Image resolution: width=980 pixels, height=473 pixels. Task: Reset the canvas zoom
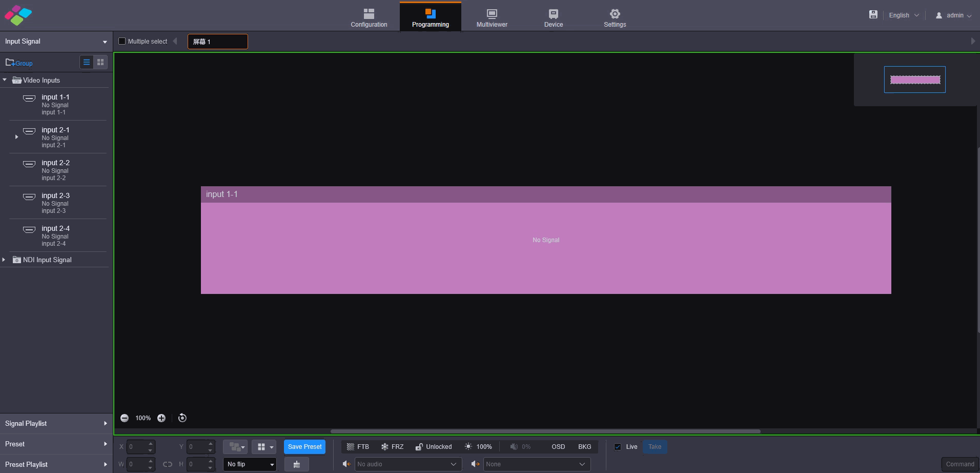click(182, 418)
